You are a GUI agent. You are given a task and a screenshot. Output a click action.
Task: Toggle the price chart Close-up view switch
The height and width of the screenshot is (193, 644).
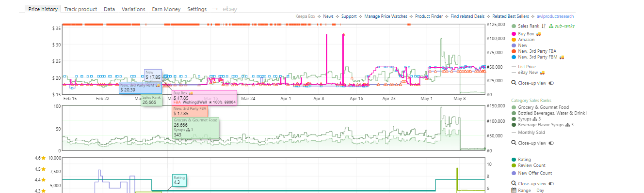551,83
